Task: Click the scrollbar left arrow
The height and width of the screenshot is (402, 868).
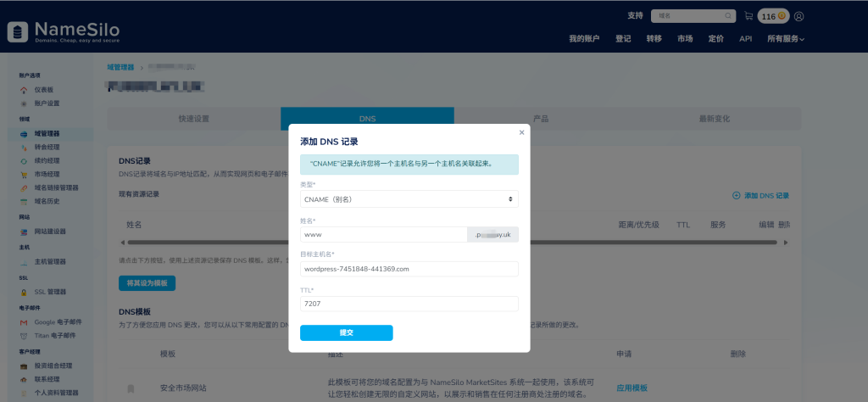Action: tap(122, 243)
